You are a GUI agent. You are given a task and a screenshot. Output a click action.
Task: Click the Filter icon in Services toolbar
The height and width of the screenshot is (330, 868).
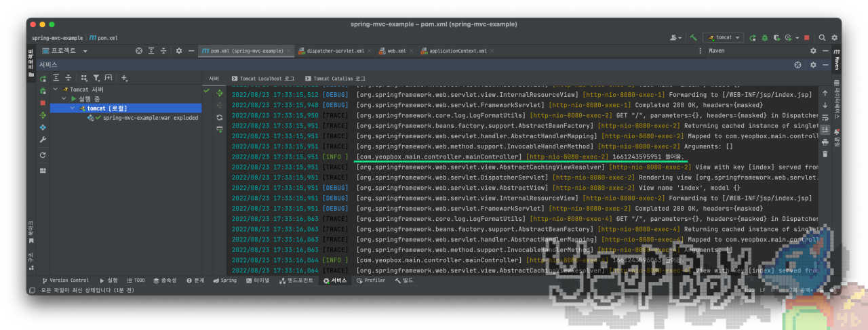pos(96,78)
